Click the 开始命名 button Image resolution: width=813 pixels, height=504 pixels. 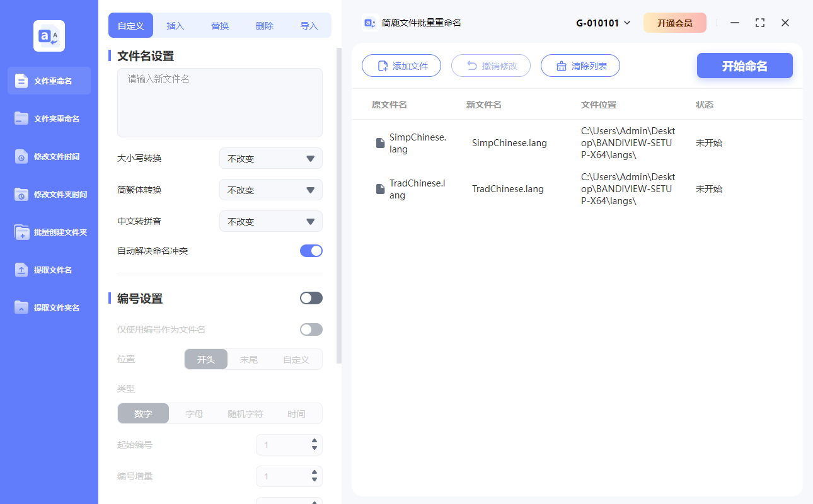click(744, 66)
